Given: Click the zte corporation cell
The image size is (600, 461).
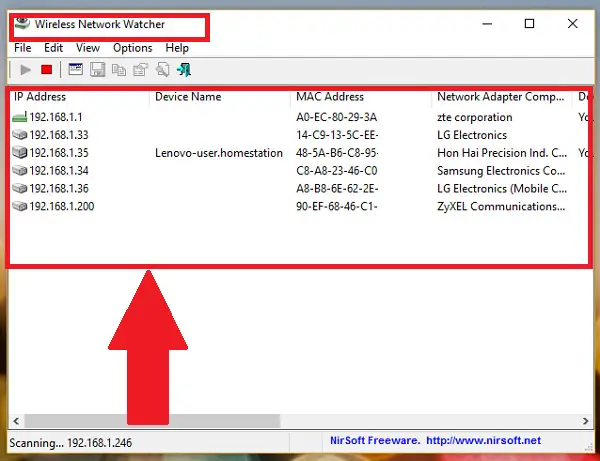Looking at the screenshot, I should click(x=474, y=117).
